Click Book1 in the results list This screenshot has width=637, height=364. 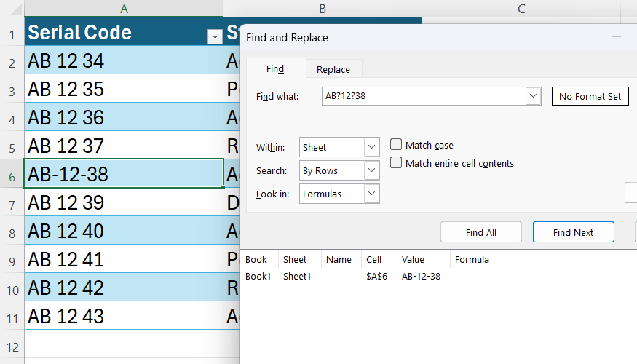point(258,276)
